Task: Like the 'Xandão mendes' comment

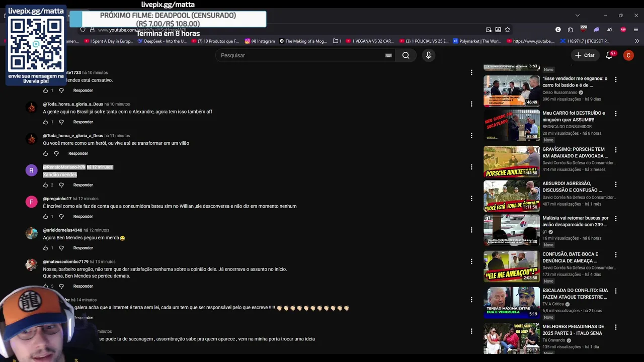Action: [x=45, y=185]
